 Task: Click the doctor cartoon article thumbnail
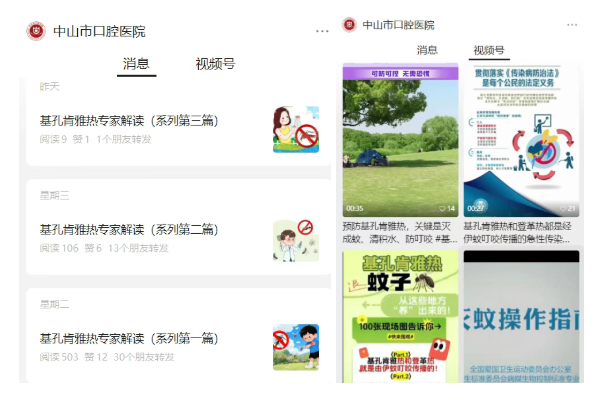[x=296, y=241]
